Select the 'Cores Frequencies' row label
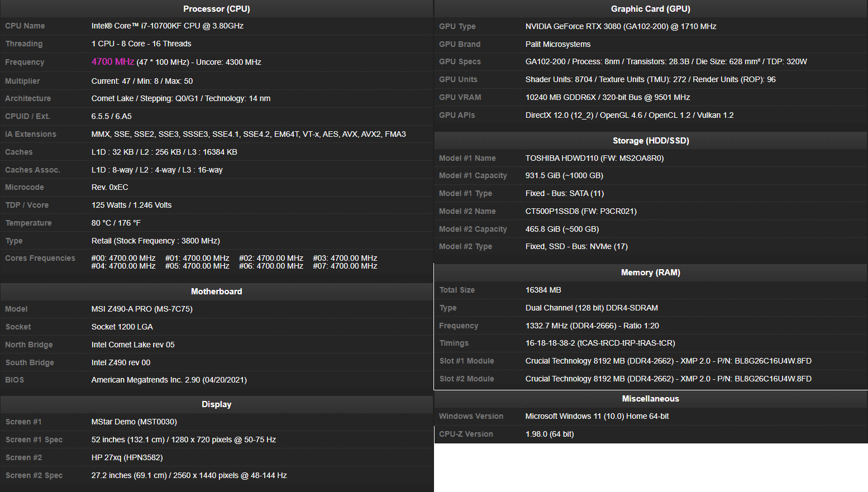Image resolution: width=868 pixels, height=492 pixels. tap(40, 258)
